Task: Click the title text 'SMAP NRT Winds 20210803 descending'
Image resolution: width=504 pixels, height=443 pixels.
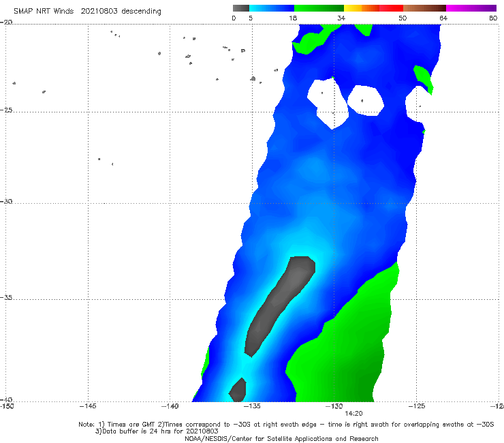Action: point(87,12)
